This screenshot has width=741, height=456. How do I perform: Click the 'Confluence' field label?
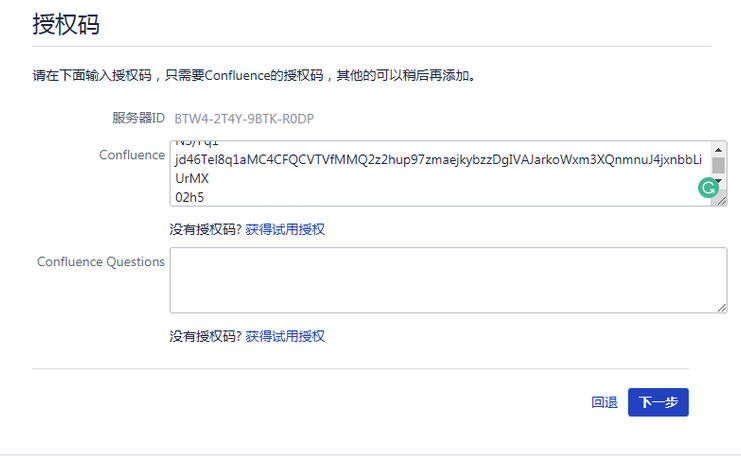[x=131, y=155]
